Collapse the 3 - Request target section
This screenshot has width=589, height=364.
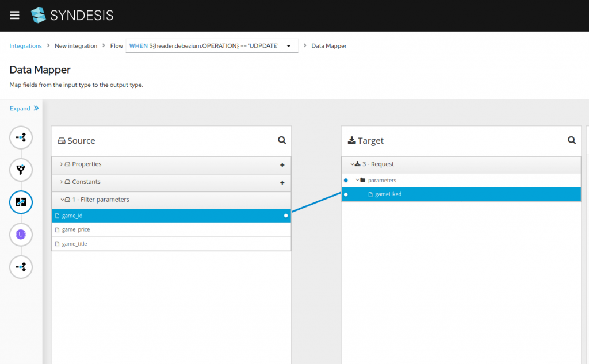tap(352, 164)
